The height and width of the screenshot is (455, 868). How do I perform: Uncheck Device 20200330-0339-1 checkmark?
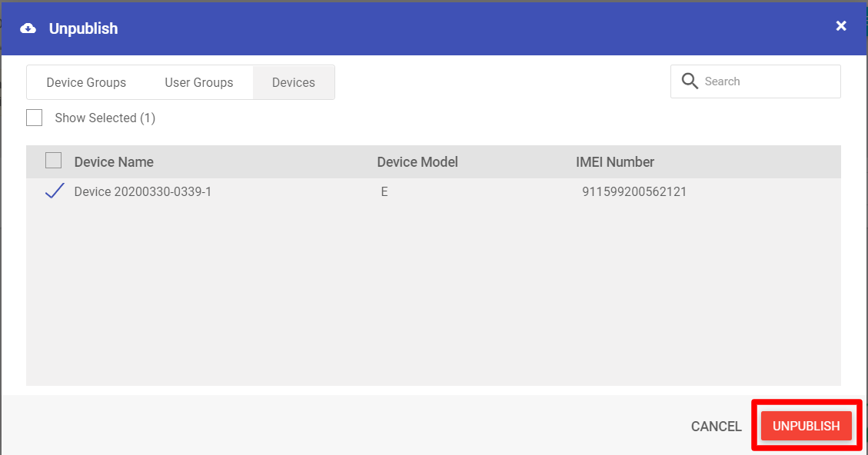click(55, 191)
